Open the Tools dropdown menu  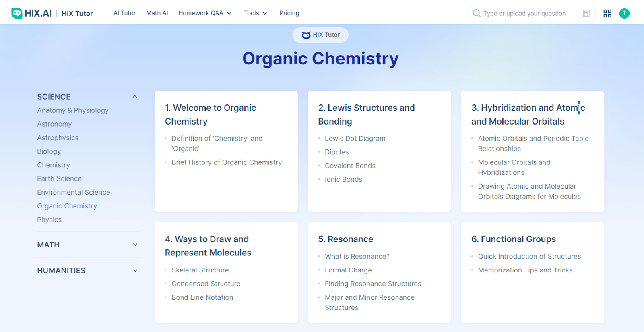[255, 13]
